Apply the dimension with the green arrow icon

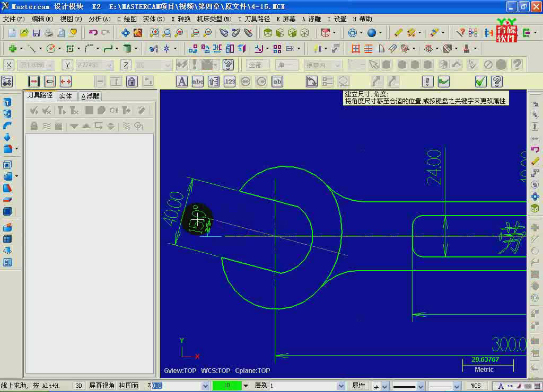444,82
